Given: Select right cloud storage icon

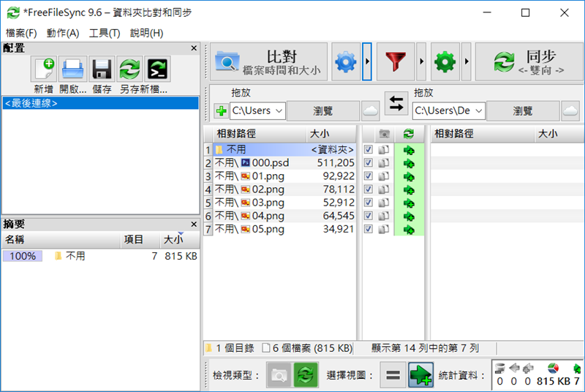Looking at the screenshot, I should [x=570, y=110].
